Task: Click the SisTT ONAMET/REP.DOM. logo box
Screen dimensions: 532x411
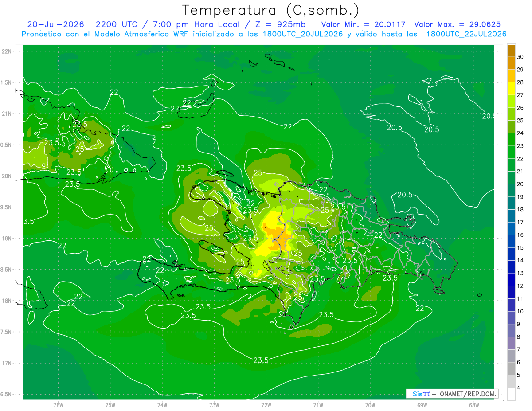Action: click(452, 394)
